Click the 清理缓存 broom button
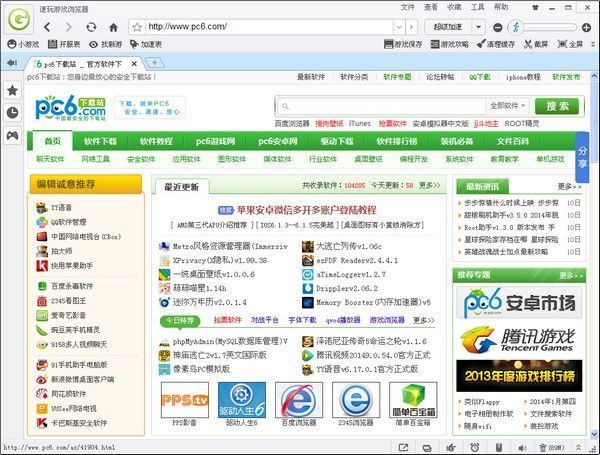This screenshot has height=455, width=600. coord(496,44)
